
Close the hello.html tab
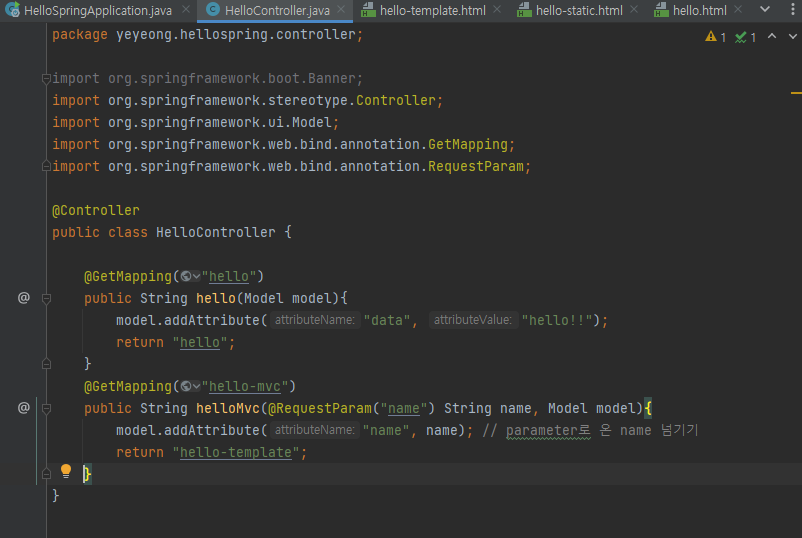point(738,9)
